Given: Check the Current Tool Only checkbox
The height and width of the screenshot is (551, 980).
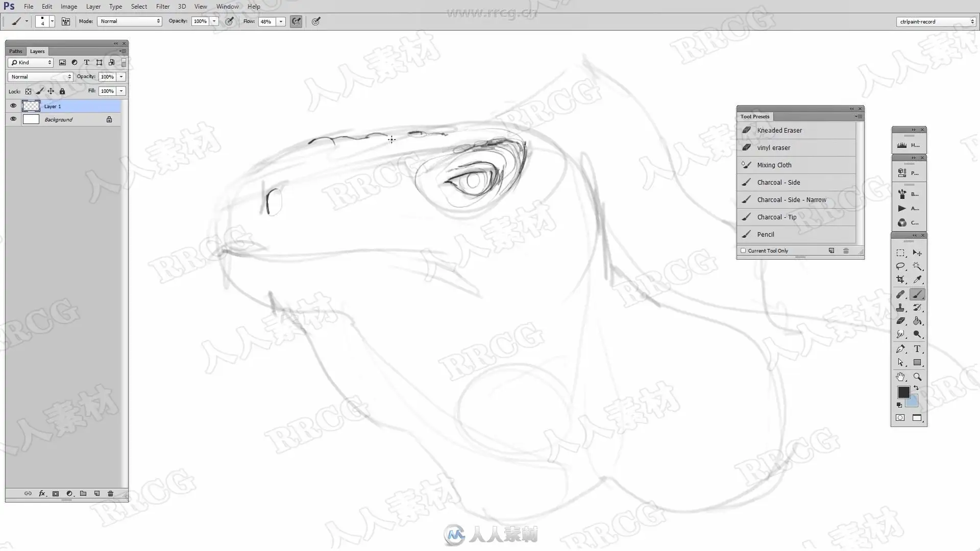Looking at the screenshot, I should click(x=743, y=251).
